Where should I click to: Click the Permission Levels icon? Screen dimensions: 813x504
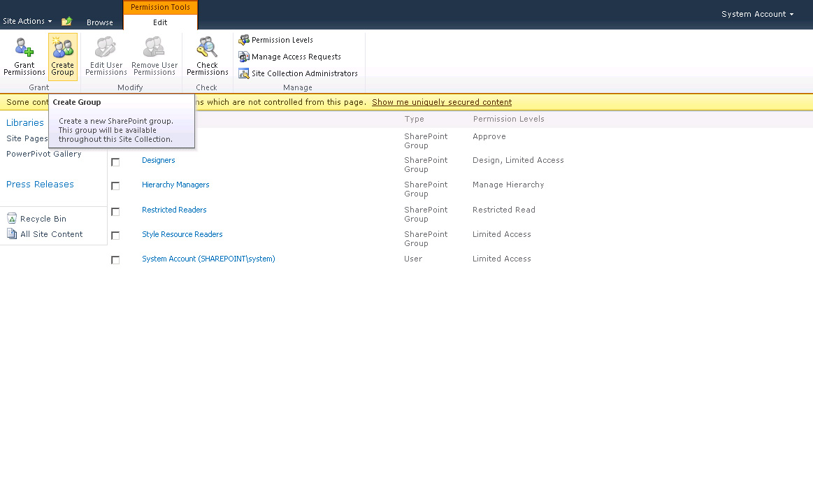pos(244,40)
